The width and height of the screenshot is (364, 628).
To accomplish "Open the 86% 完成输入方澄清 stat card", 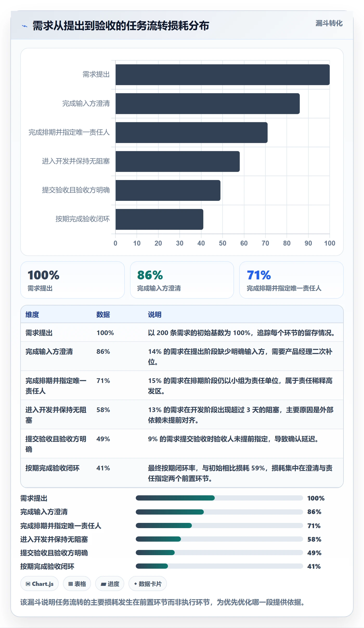I will 182,280.
